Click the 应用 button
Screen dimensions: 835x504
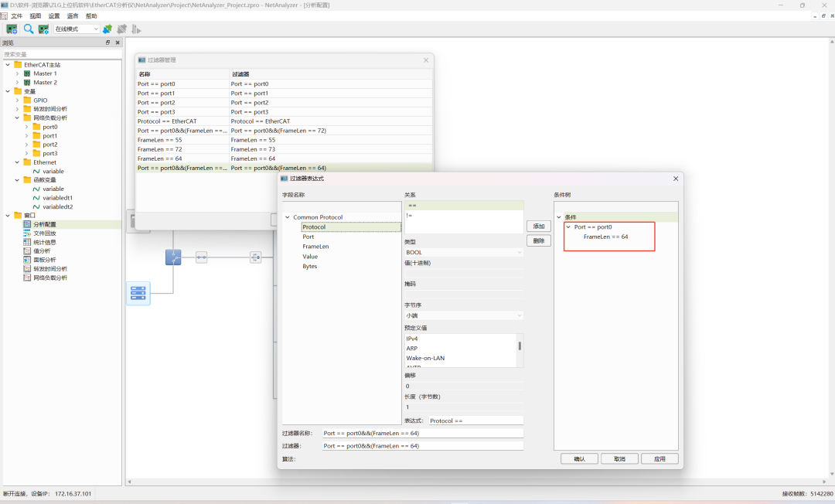tap(659, 458)
